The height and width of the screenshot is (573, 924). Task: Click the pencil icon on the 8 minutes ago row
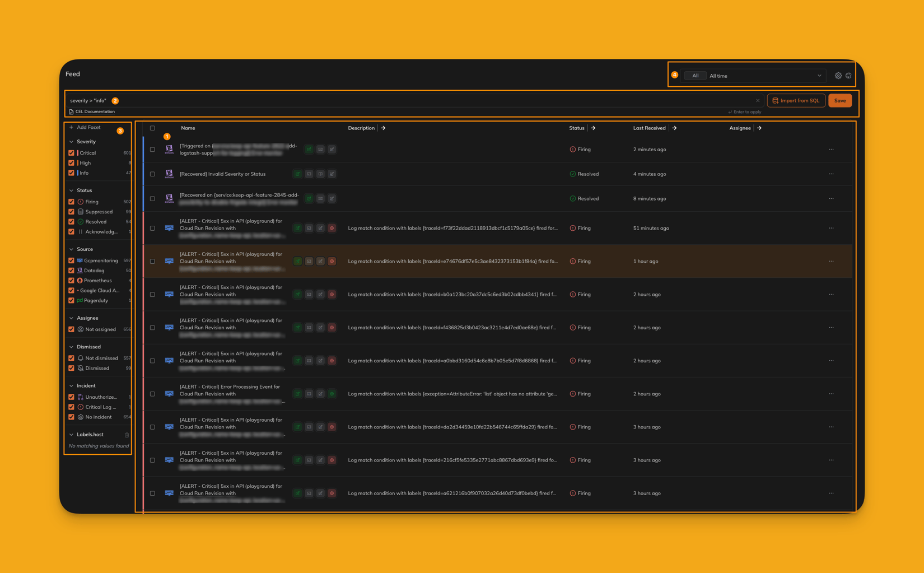pyautogui.click(x=332, y=199)
